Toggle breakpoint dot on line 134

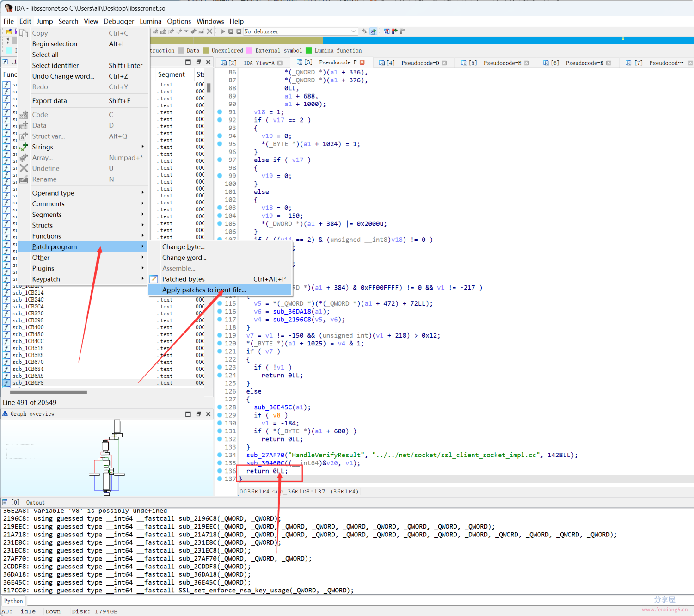tap(220, 455)
